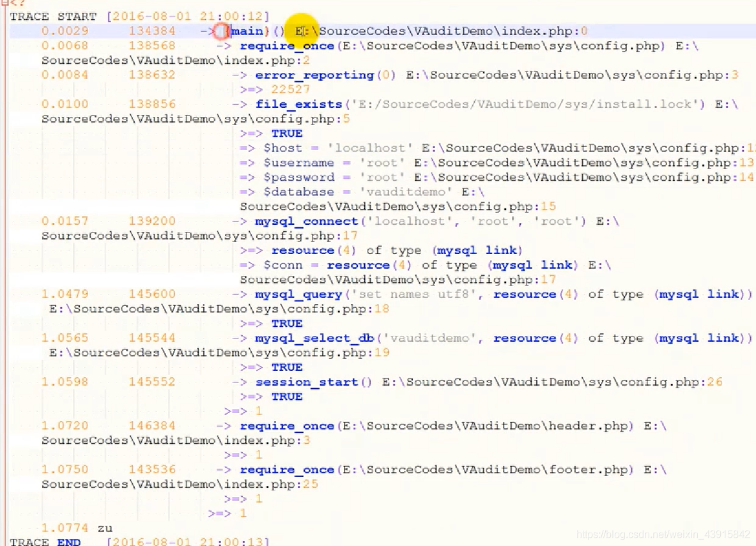
Task: Click the end timestamp 2016-08-01 21:00:13
Action: click(188, 542)
